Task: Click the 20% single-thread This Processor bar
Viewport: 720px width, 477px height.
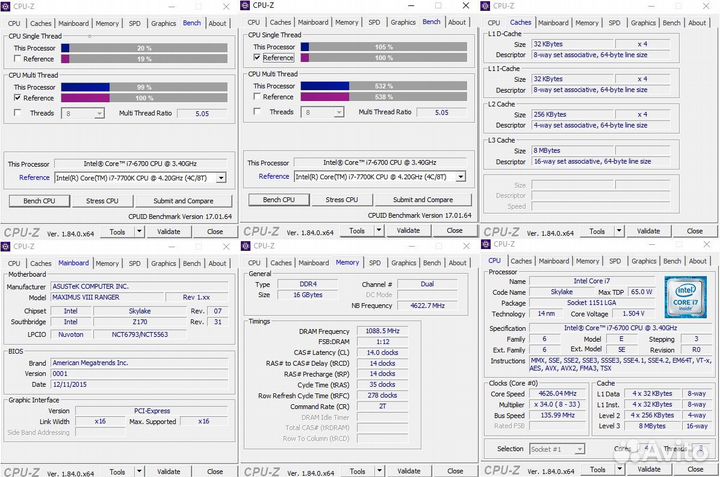Action: coord(144,48)
